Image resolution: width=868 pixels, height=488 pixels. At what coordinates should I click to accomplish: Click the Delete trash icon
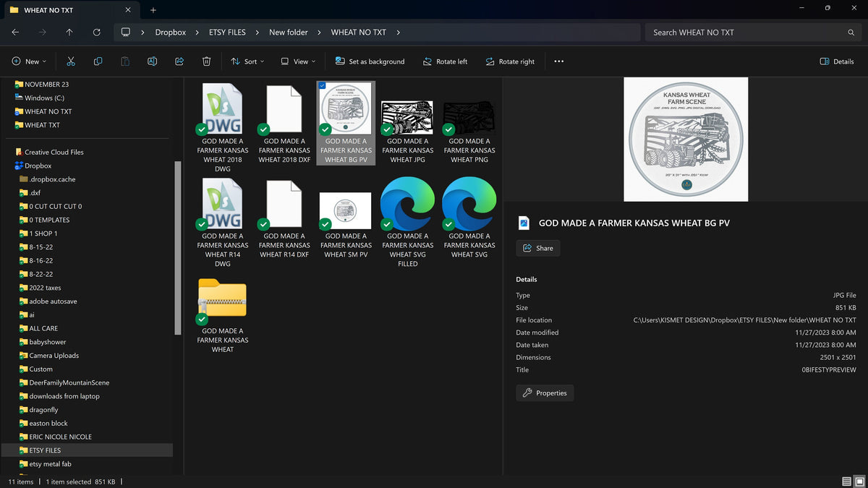click(x=206, y=61)
